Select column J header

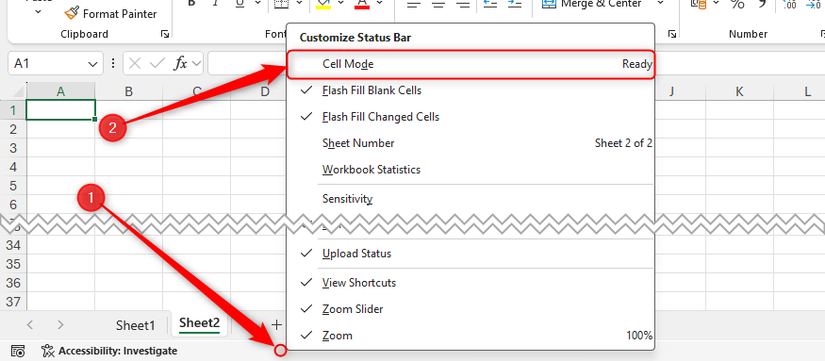(672, 92)
